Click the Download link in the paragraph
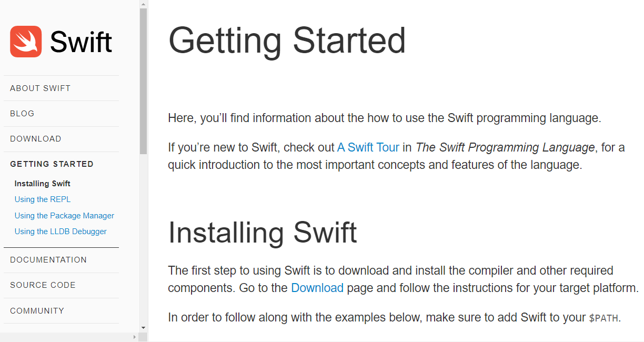 tap(317, 288)
